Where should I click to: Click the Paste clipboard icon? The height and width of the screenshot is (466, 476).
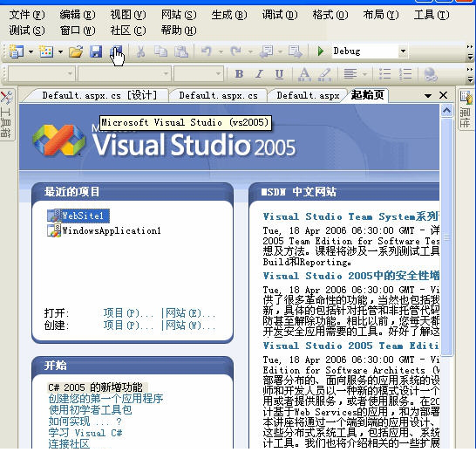point(181,51)
